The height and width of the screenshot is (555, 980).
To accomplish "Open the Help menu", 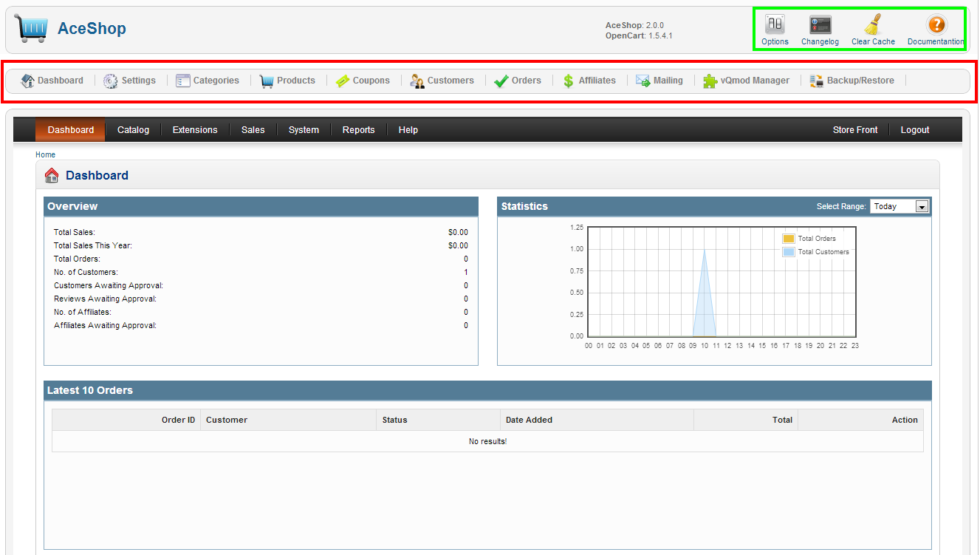I will tap(408, 130).
